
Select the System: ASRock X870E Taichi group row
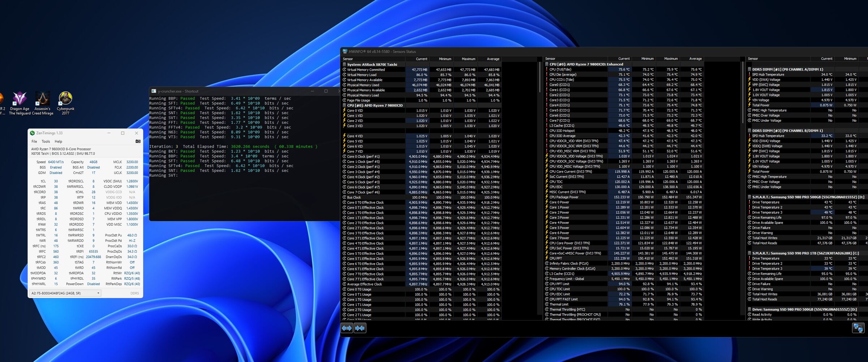point(421,65)
